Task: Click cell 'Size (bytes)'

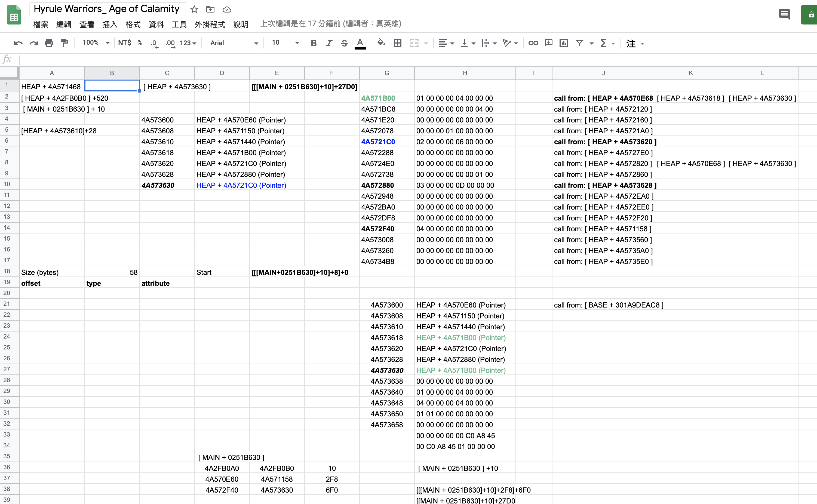Action: tap(52, 272)
